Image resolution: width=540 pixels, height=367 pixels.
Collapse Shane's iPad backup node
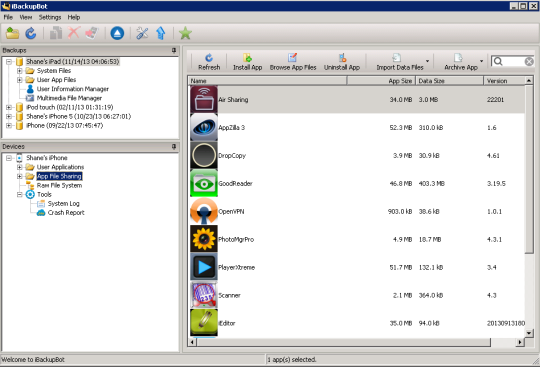coord(9,62)
